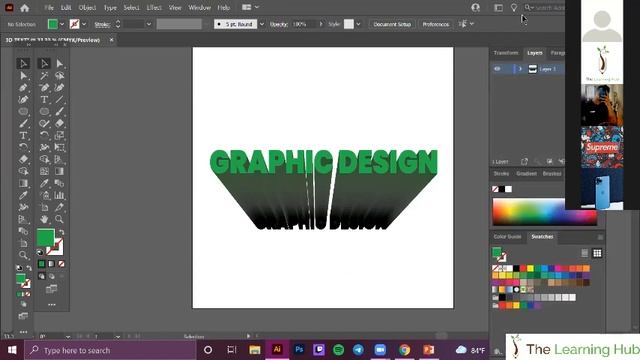Open the 5 pt. Round brush dropdown

tap(262, 24)
